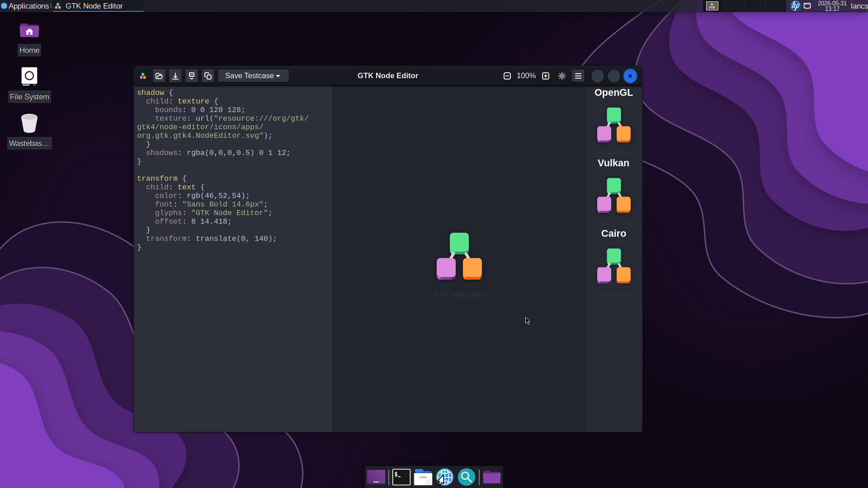The width and height of the screenshot is (868, 488).
Task: Open the purple folder icon in the dock
Action: click(x=492, y=477)
